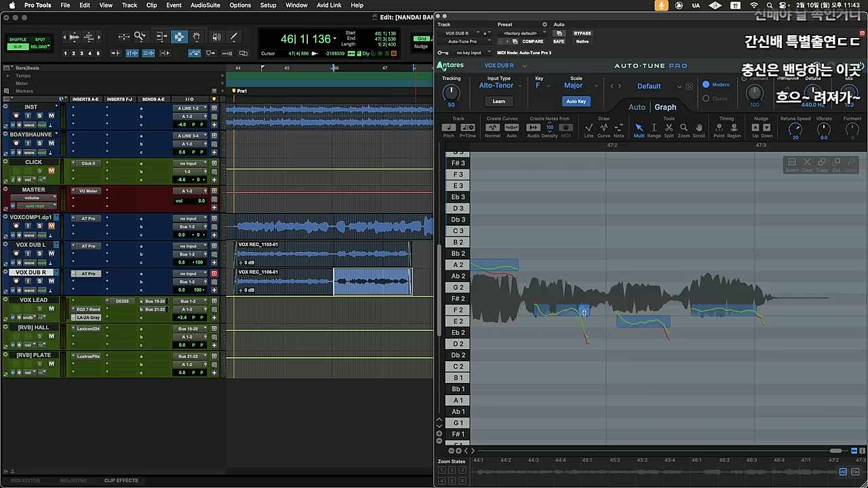Viewport: 868px width, 488px height.
Task: Click the main counter 46|1|136 display
Action: click(x=307, y=39)
